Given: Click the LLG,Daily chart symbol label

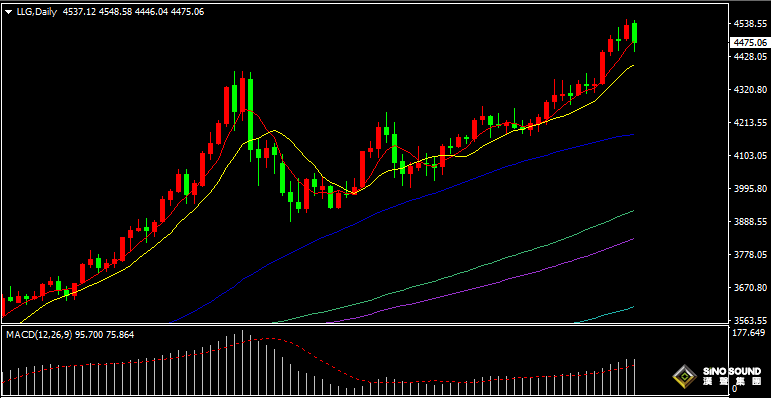Looking at the screenshot, I should pyautogui.click(x=37, y=12).
